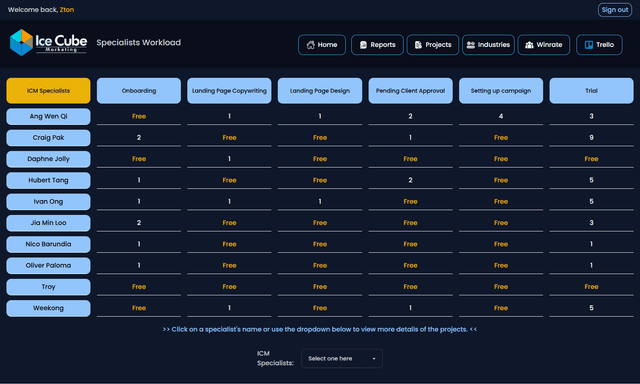The height and width of the screenshot is (384, 640).
Task: Open the Winrate page
Action: [544, 45]
